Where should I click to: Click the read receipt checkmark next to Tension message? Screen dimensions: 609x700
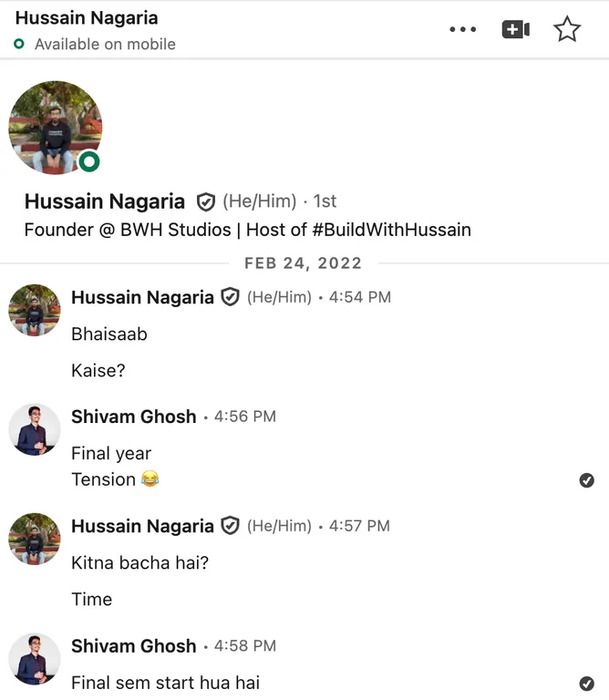point(586,480)
